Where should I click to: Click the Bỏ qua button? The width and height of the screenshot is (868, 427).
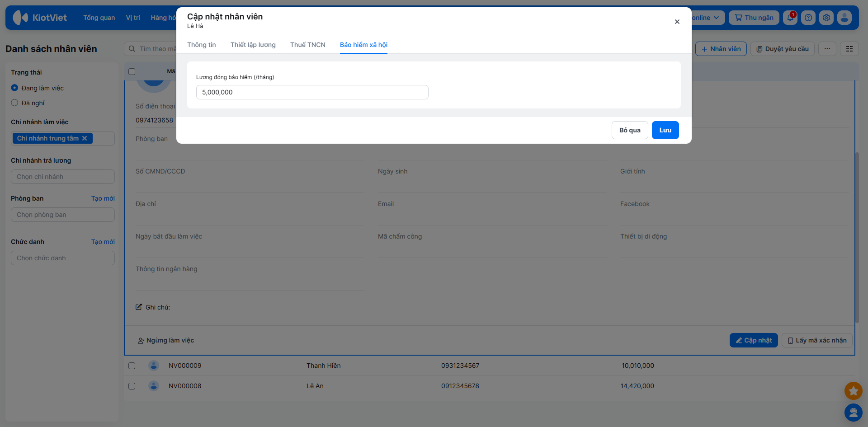tap(630, 130)
